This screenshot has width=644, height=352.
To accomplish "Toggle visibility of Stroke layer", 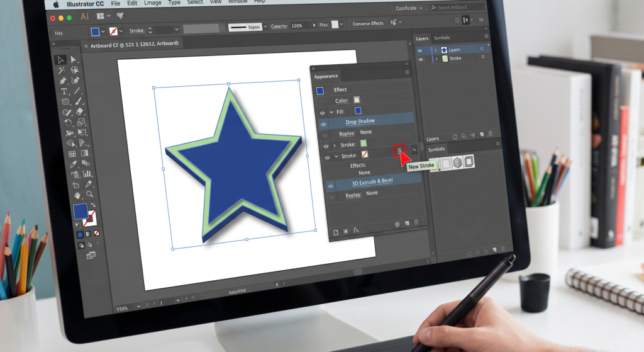I will click(x=421, y=60).
